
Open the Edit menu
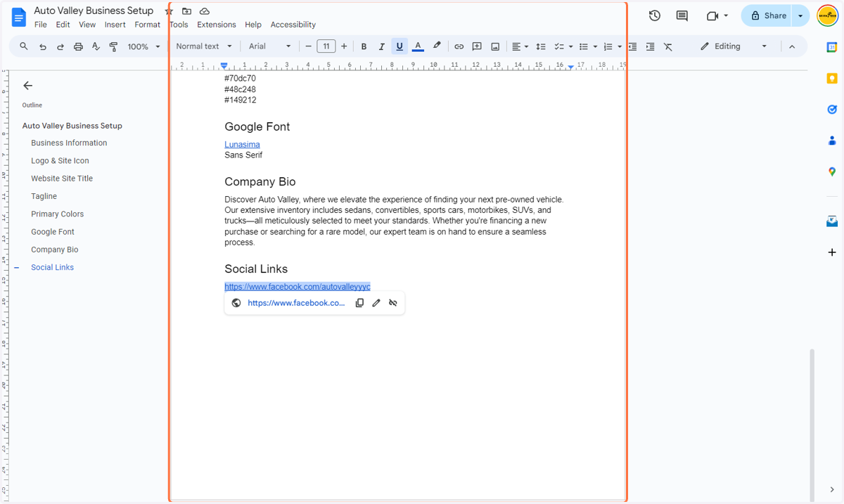[63, 25]
